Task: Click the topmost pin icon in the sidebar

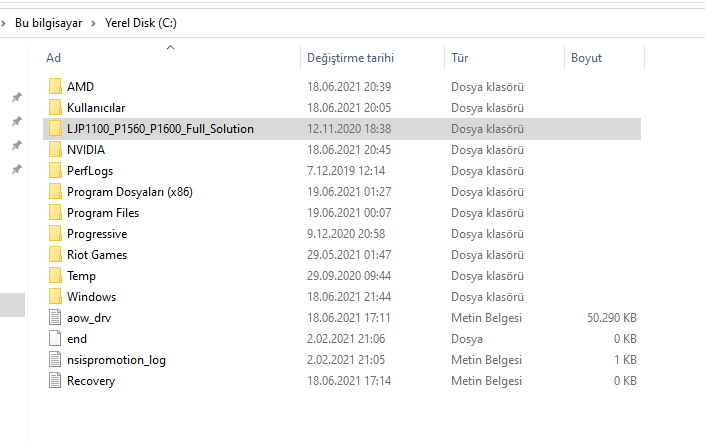Action: coord(16,97)
